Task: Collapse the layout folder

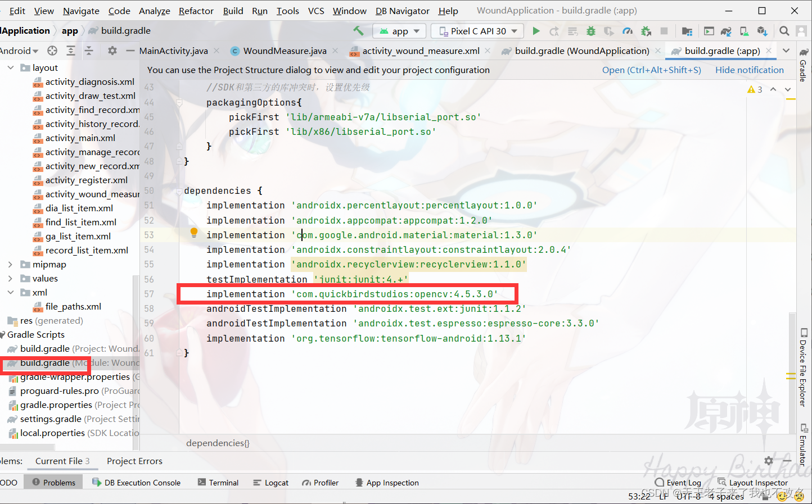Action: 11,67
